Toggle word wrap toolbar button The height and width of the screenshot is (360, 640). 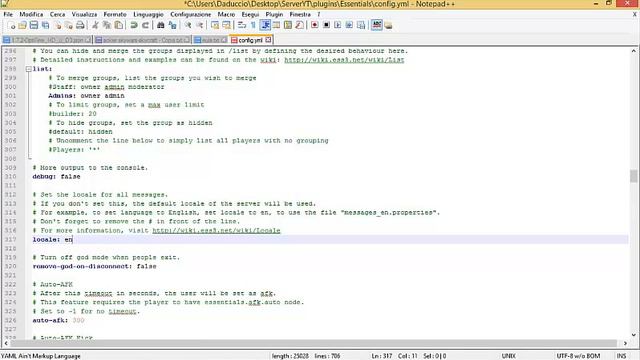click(x=242, y=25)
